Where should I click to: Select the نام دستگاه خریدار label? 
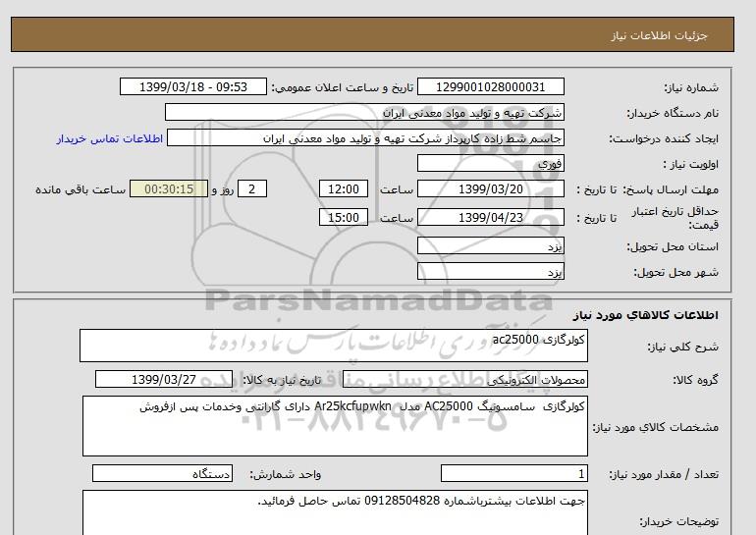coord(673,113)
